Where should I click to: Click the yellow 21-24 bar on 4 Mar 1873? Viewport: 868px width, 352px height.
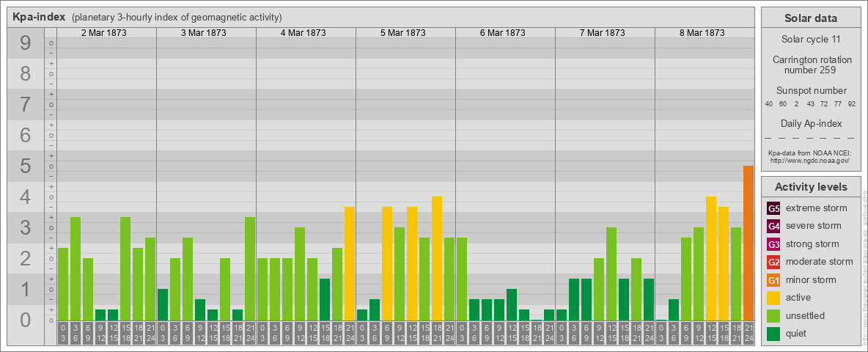click(x=350, y=263)
